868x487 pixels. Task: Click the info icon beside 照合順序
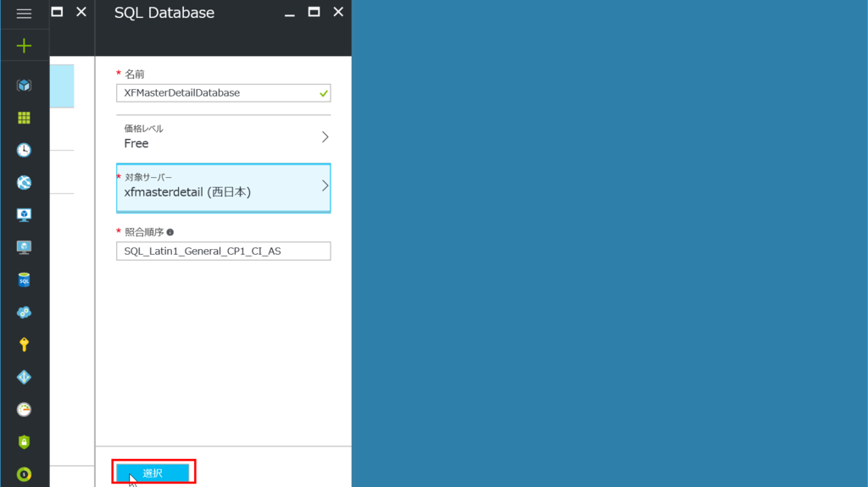pyautogui.click(x=170, y=232)
